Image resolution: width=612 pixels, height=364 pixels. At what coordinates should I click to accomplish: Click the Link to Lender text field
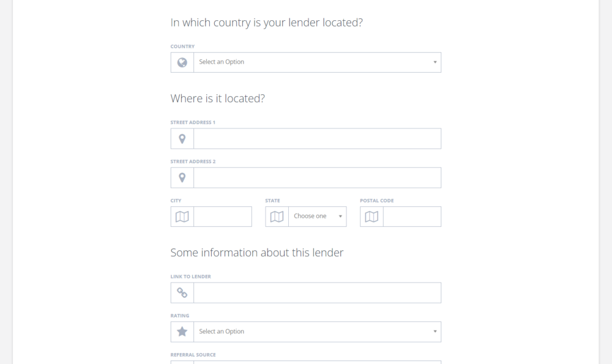(317, 292)
